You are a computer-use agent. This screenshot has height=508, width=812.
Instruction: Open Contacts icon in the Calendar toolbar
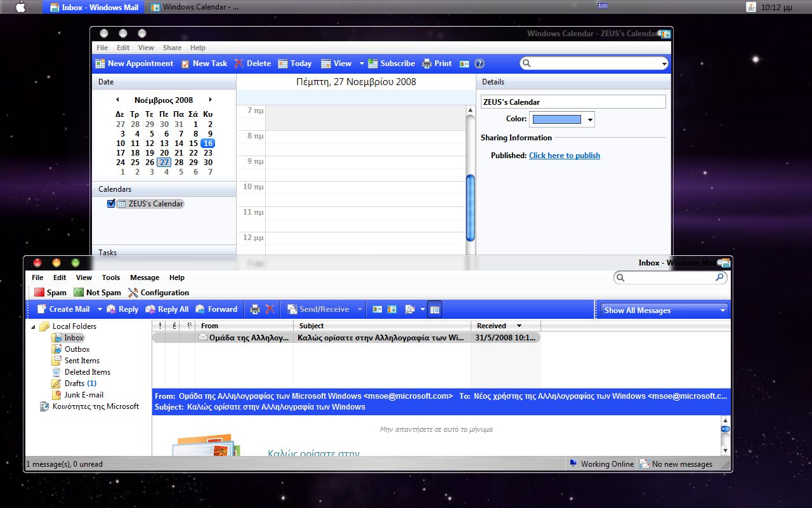click(x=464, y=63)
